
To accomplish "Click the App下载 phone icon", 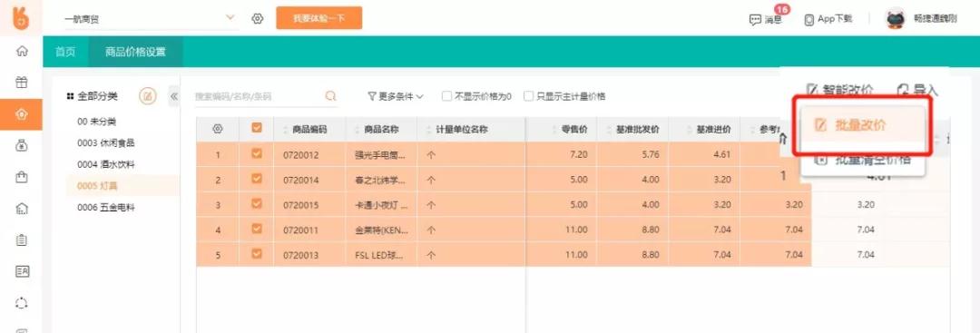I will (808, 19).
